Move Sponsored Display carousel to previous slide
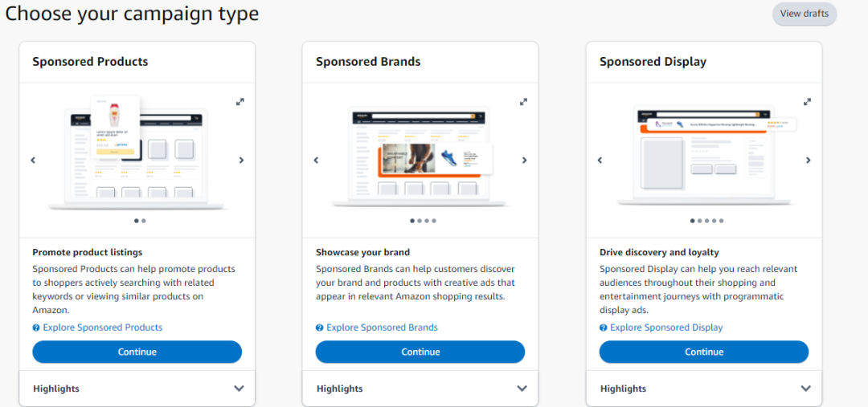 (x=600, y=161)
